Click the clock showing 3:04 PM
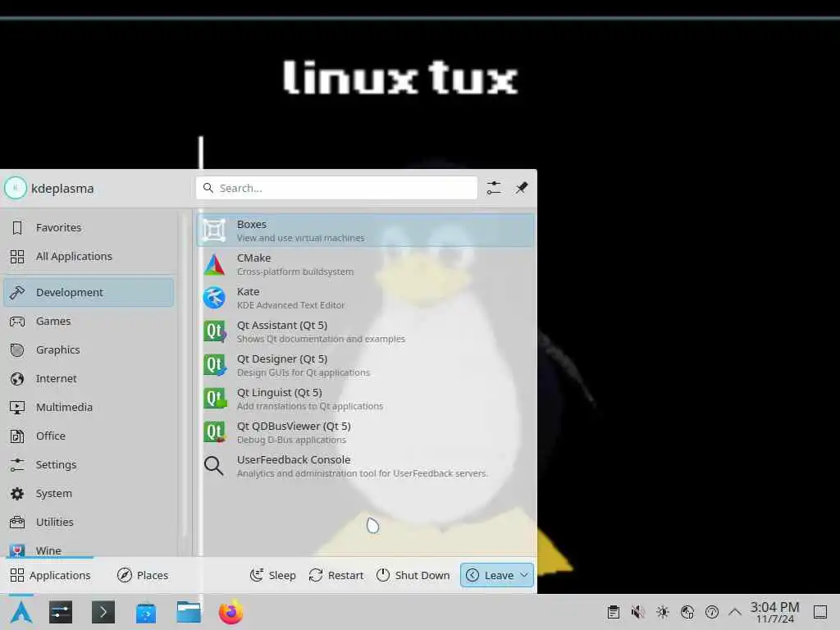840x630 pixels. pos(774,612)
